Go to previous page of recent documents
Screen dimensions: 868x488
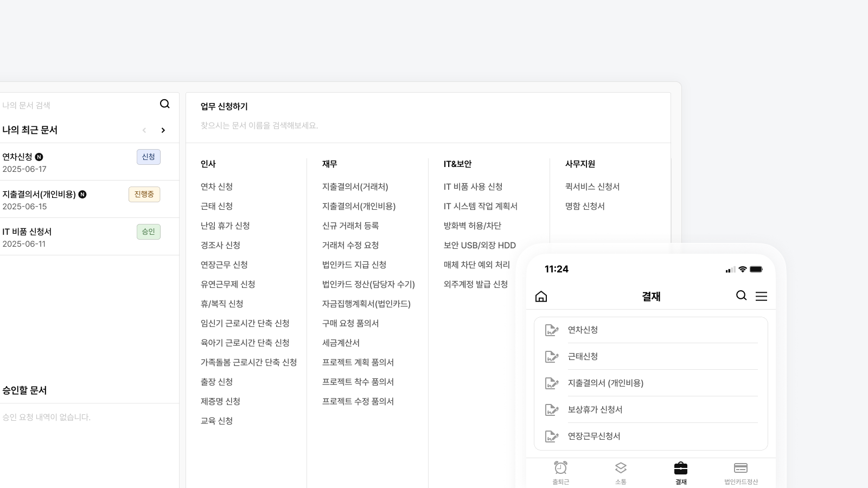pyautogui.click(x=144, y=130)
